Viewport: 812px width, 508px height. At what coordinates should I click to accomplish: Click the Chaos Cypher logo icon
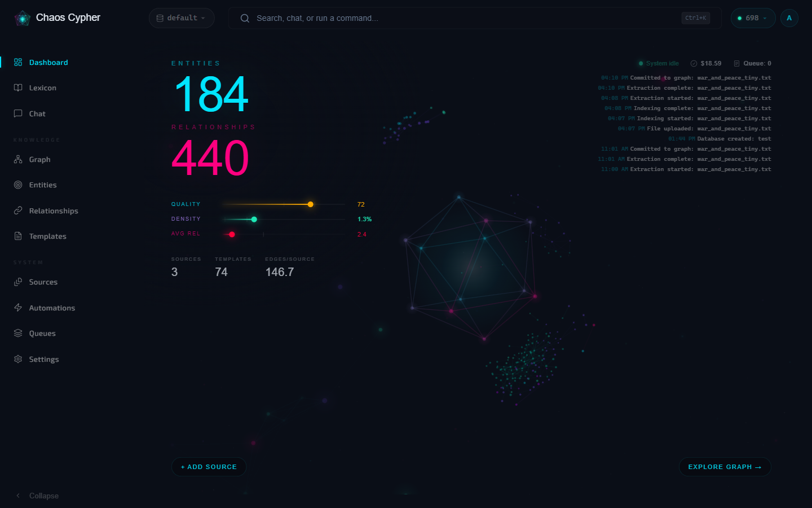tap(23, 19)
